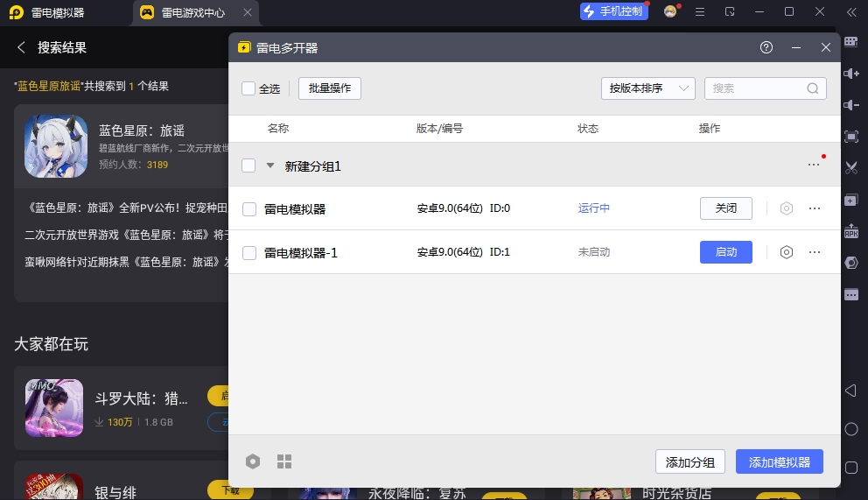The width and height of the screenshot is (868, 500).
Task: Click the install APK icon in sidebar
Action: 851,231
